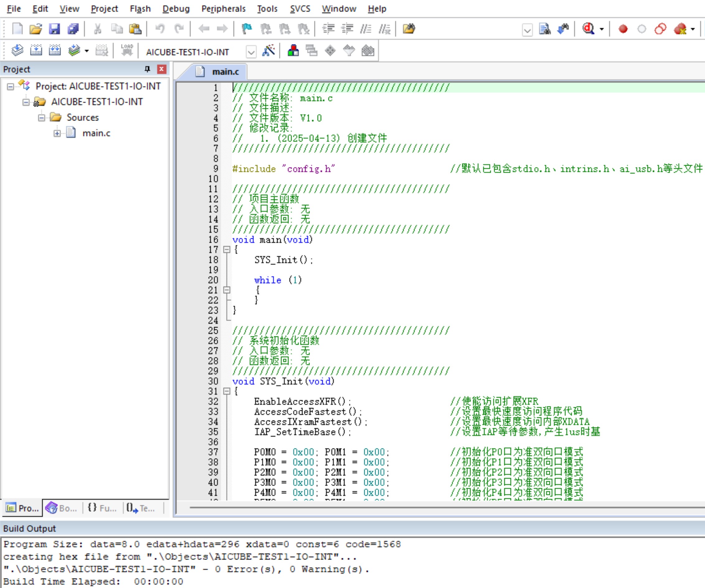This screenshot has width=705, height=588.
Task: Click the New file icon
Action: pyautogui.click(x=17, y=29)
